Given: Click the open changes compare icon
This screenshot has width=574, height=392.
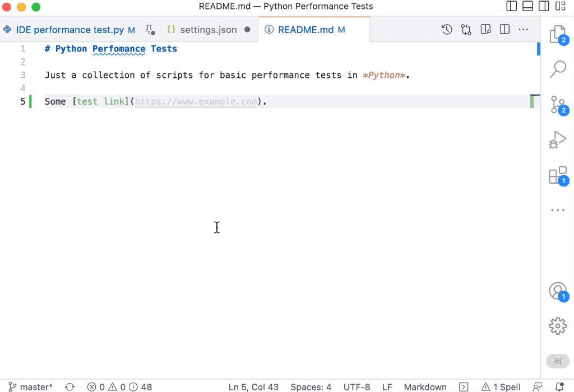Looking at the screenshot, I should pos(466,30).
